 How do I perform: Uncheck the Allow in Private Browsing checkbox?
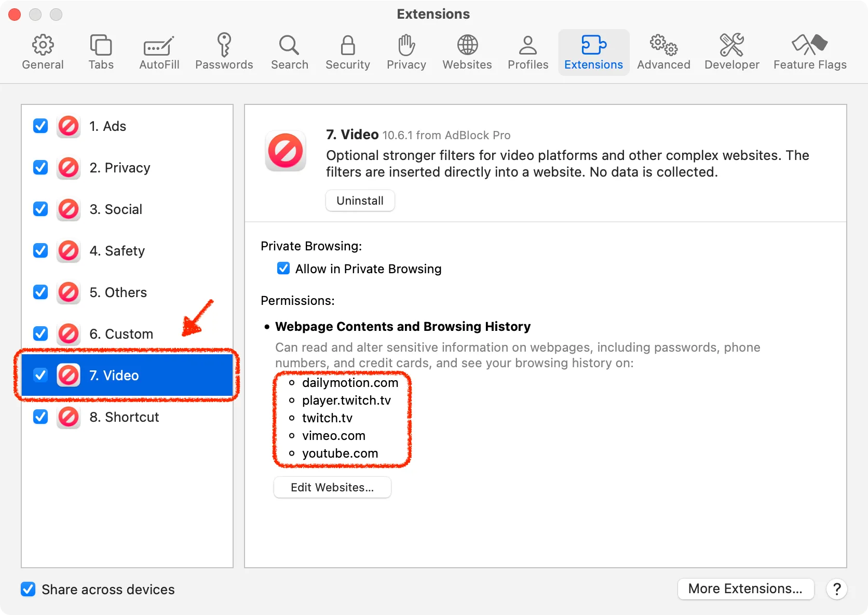[x=283, y=269]
